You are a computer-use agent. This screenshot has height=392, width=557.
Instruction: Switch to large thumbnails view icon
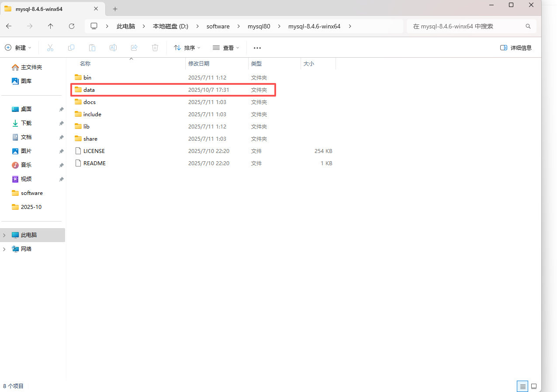pyautogui.click(x=534, y=386)
